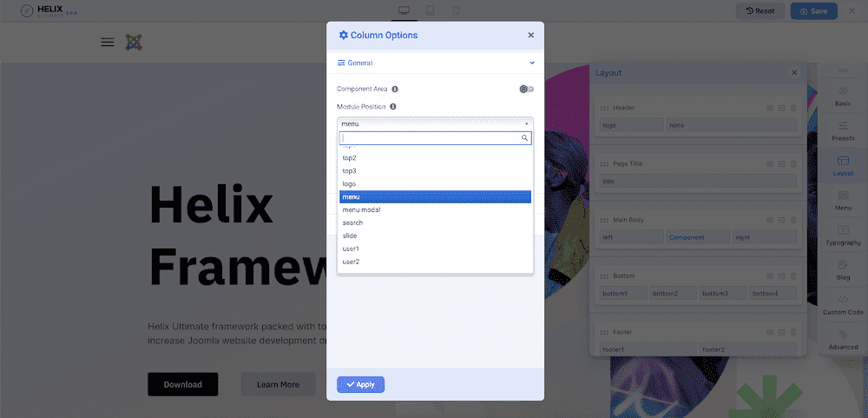Select the title column in Page Title row

[698, 182]
